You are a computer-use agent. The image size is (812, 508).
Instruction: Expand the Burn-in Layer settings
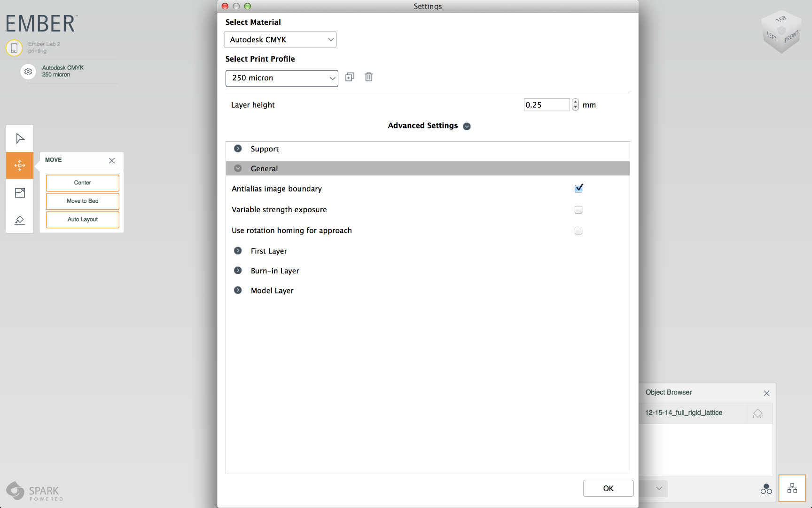tap(238, 270)
